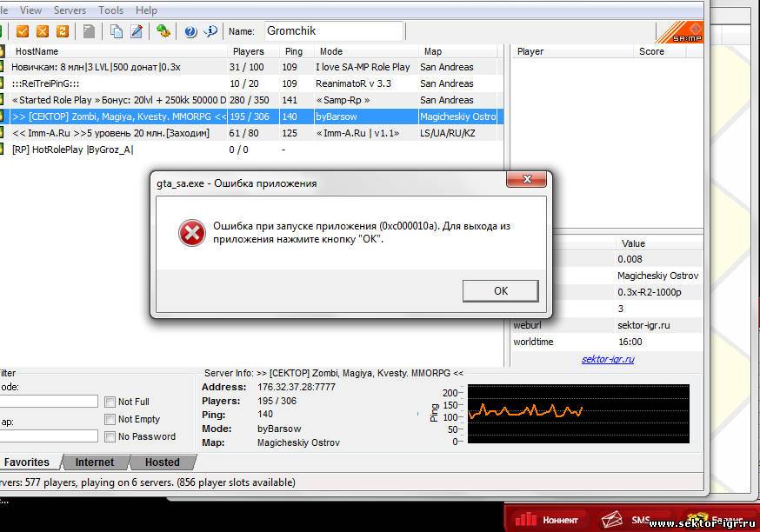This screenshot has width=760, height=532.
Task: Click the gray master list icon
Action: tap(90, 31)
